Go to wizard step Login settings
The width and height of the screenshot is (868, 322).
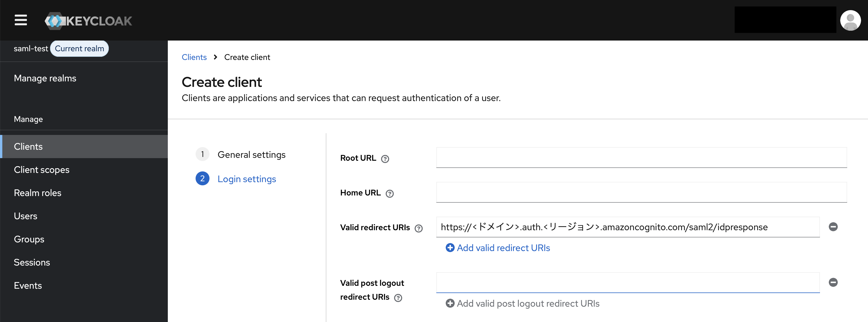[247, 179]
